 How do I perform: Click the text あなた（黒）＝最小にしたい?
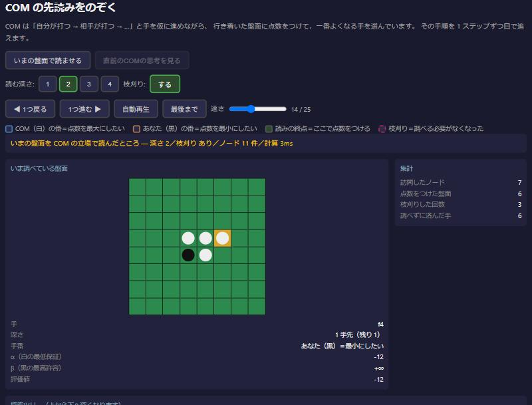(x=342, y=346)
